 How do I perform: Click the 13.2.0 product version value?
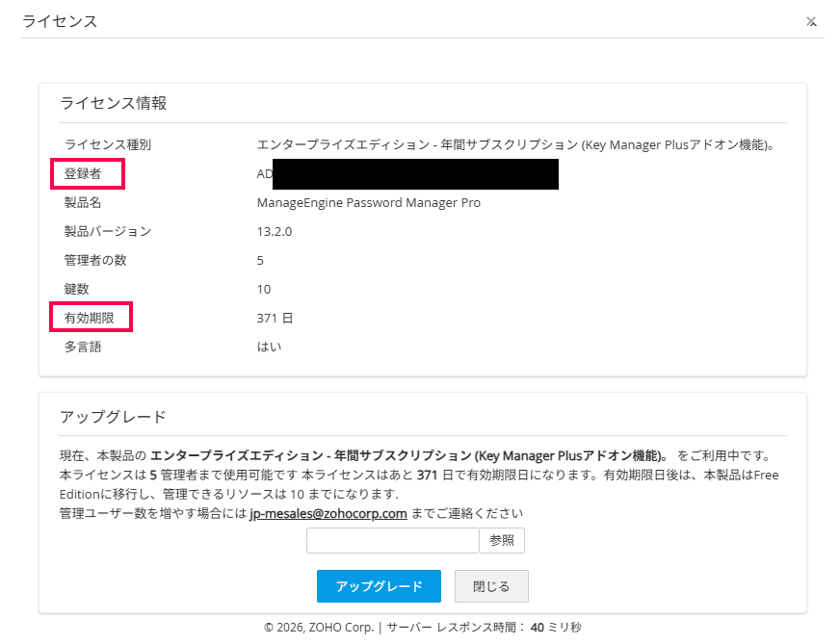coord(275,231)
